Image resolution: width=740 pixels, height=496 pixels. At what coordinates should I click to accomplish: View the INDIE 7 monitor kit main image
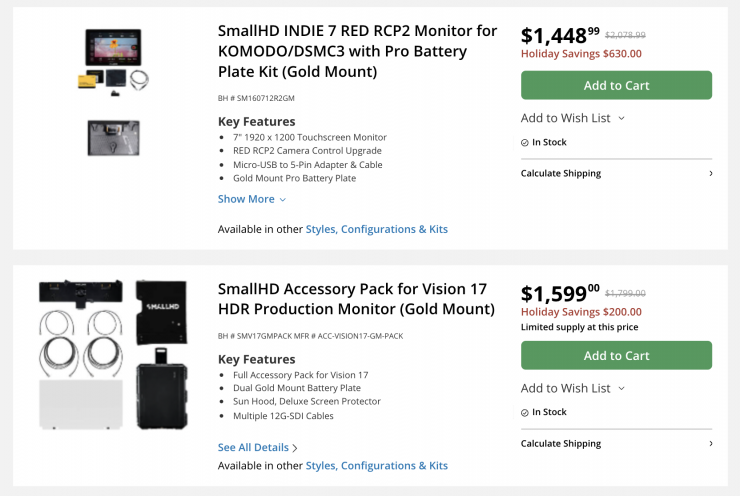pos(117,60)
